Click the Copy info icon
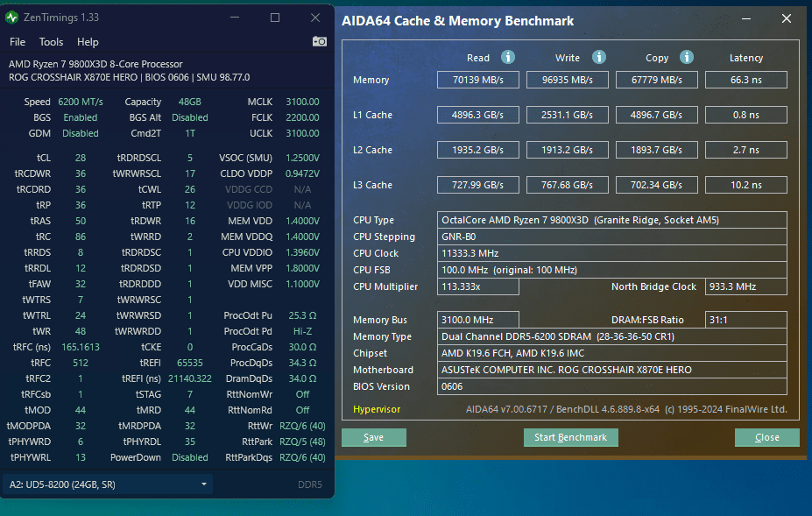The height and width of the screenshot is (516, 812). (687, 57)
